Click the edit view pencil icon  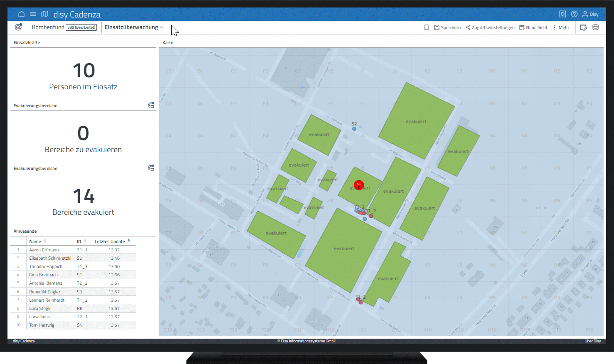pos(583,27)
